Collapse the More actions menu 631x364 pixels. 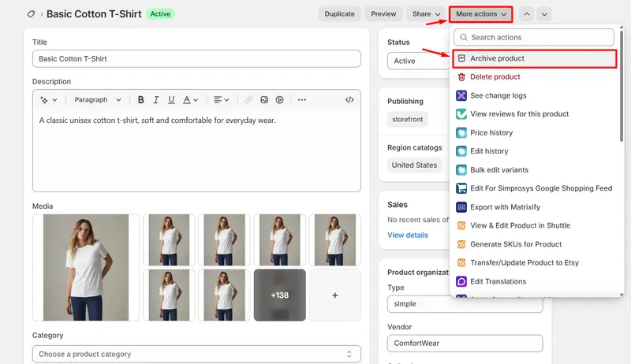click(x=481, y=14)
